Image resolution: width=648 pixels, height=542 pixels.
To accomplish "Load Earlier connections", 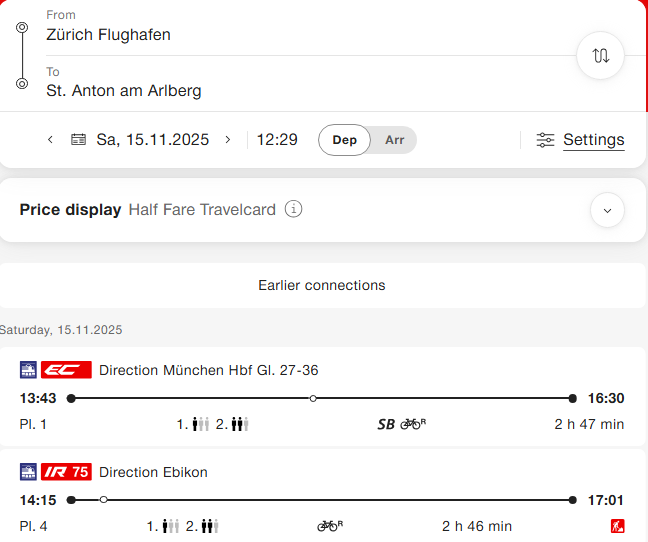I will (322, 285).
